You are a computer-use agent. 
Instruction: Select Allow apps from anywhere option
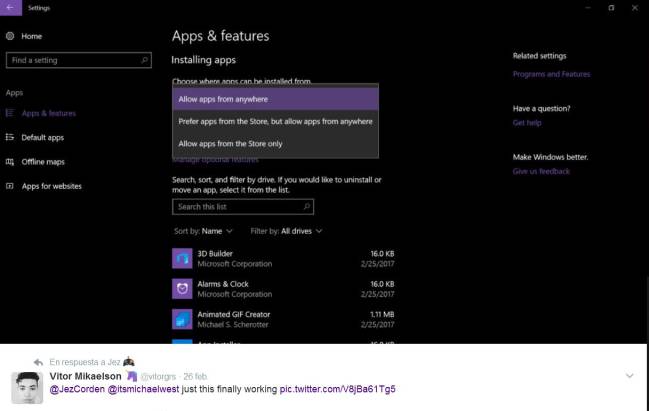275,99
